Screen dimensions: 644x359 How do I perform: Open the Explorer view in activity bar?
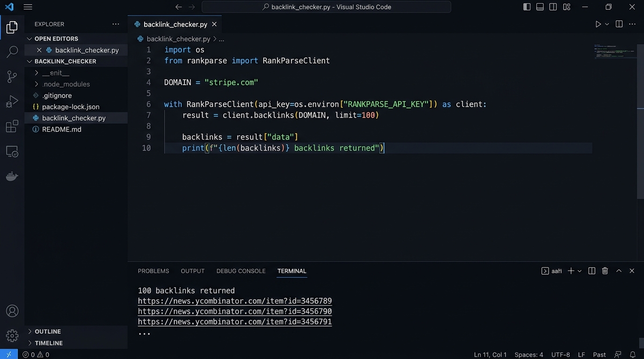[x=12, y=27]
